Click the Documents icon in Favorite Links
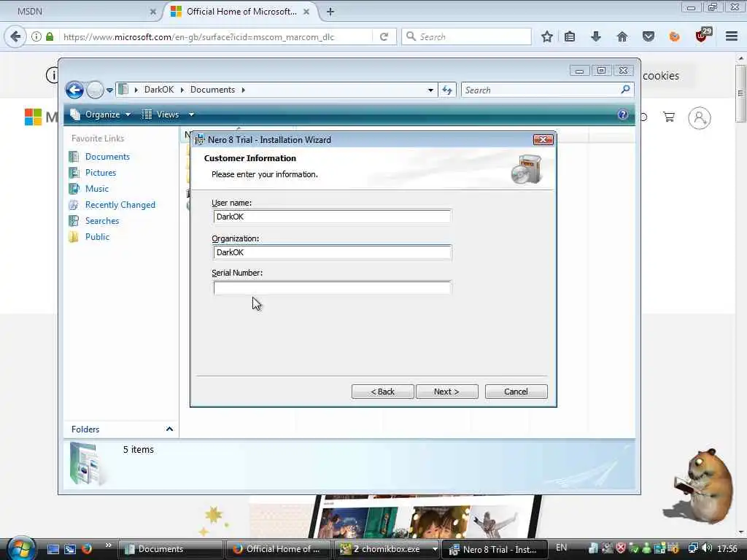 tap(74, 157)
